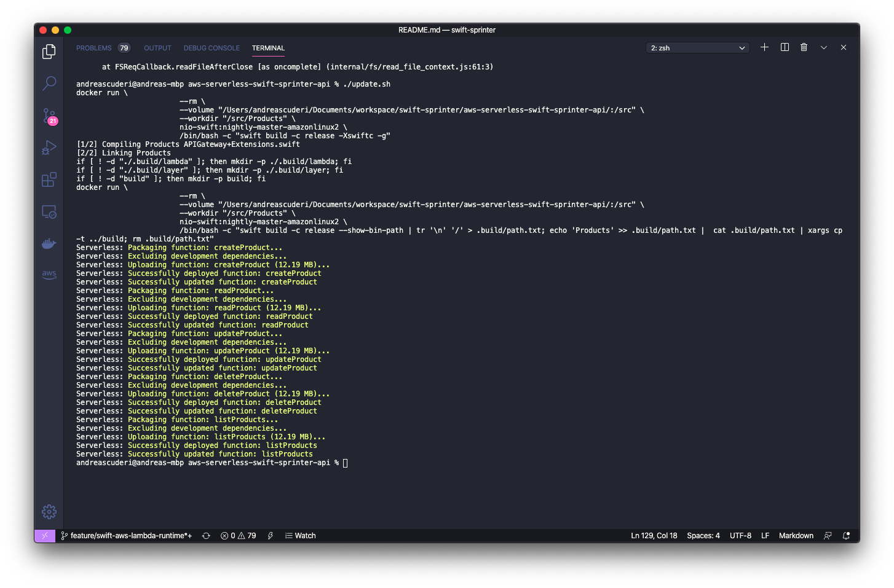The image size is (894, 588).
Task: Click the lightning bolt status bar icon
Action: tap(271, 536)
